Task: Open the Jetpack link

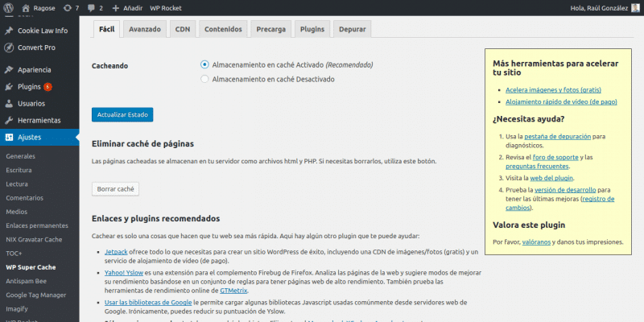Action: pyautogui.click(x=116, y=252)
